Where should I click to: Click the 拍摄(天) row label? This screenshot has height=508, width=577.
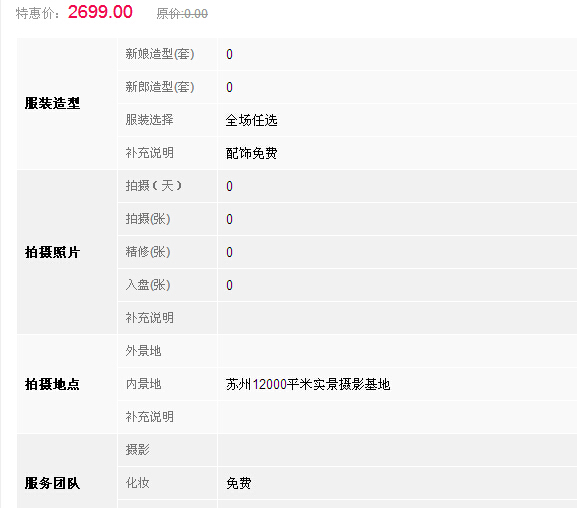pos(154,186)
